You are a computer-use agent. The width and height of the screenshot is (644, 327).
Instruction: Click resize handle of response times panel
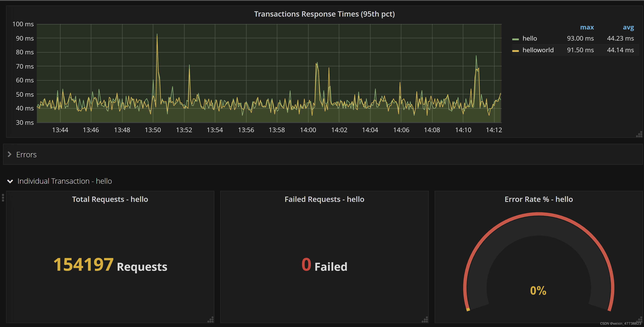[x=639, y=135]
